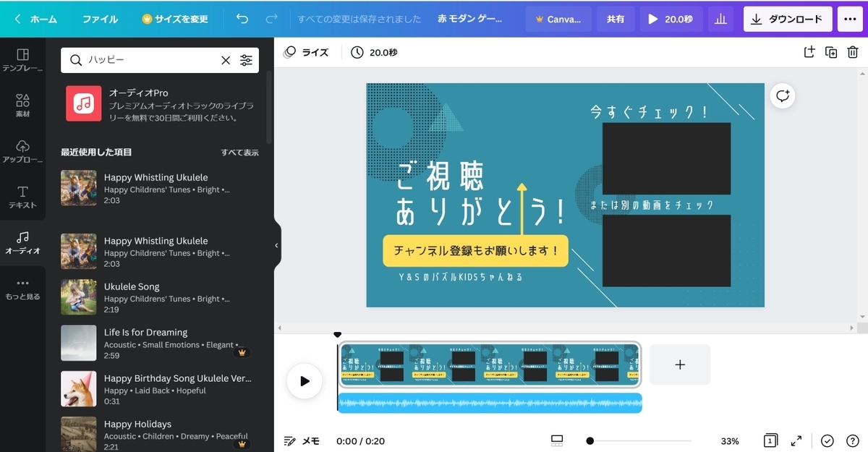Open もっと見る sidebar item
The width and height of the screenshot is (868, 452).
coord(22,289)
